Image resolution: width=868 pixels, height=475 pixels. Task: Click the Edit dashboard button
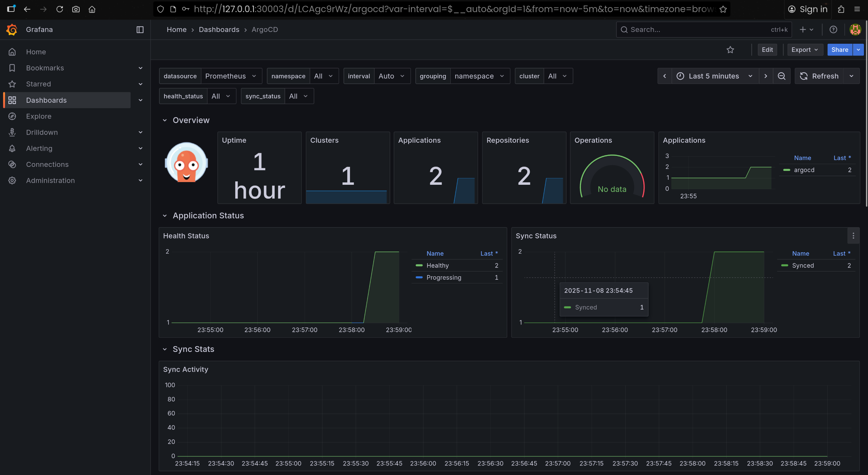click(767, 50)
